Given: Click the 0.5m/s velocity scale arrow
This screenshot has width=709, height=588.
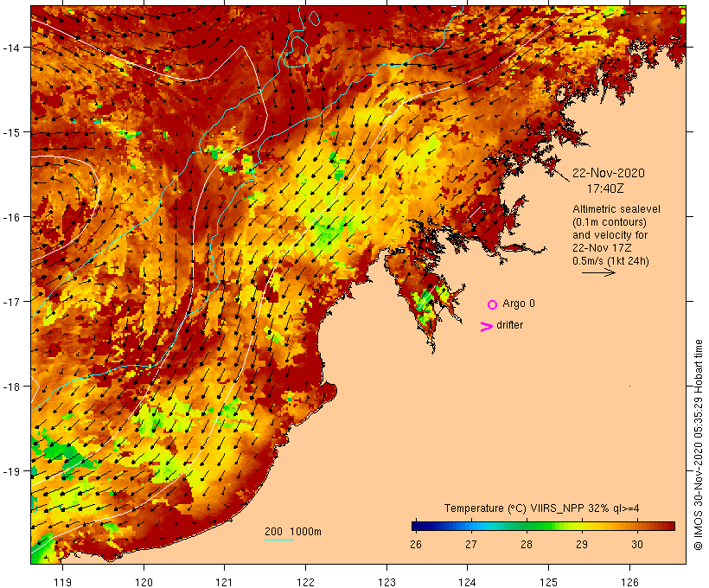Looking at the screenshot, I should click(598, 272).
